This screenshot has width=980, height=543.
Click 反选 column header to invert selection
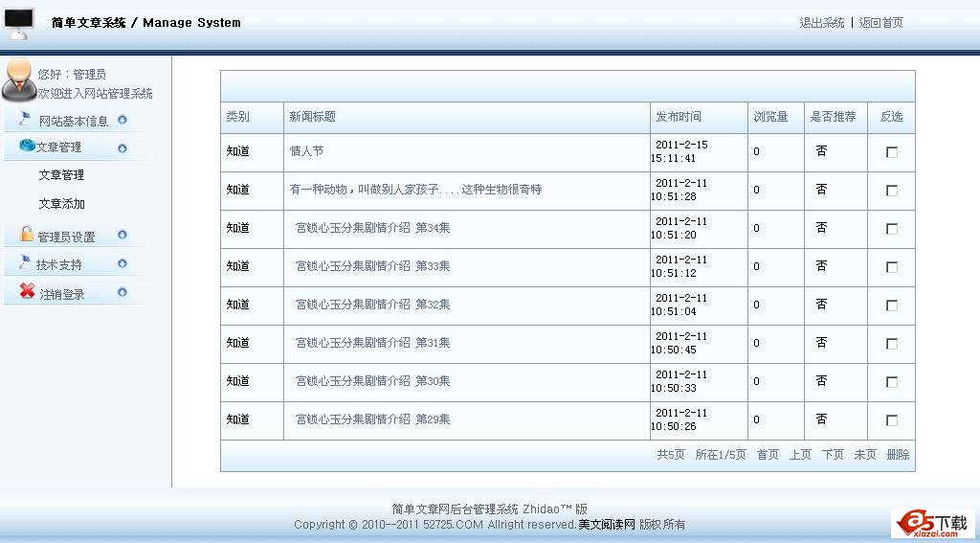891,117
